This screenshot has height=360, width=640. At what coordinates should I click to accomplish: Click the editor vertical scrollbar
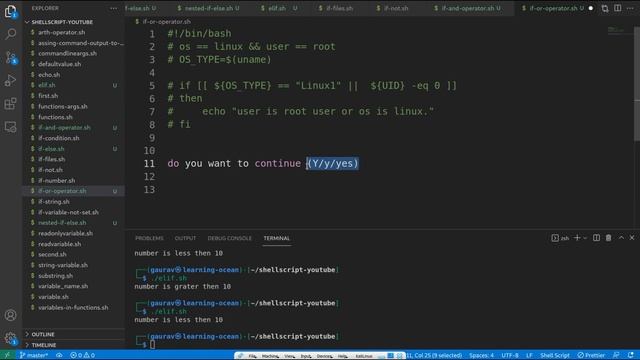(x=637, y=84)
